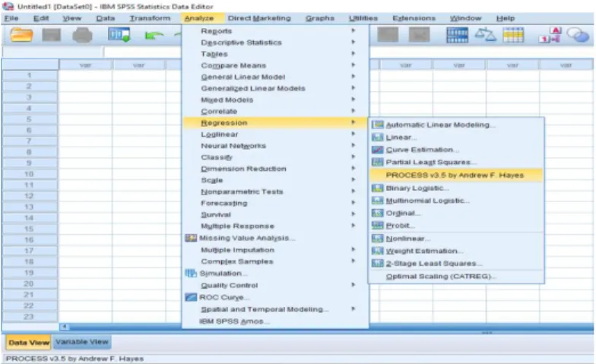596x364 pixels.
Task: Select row header 23
Action: [30, 317]
